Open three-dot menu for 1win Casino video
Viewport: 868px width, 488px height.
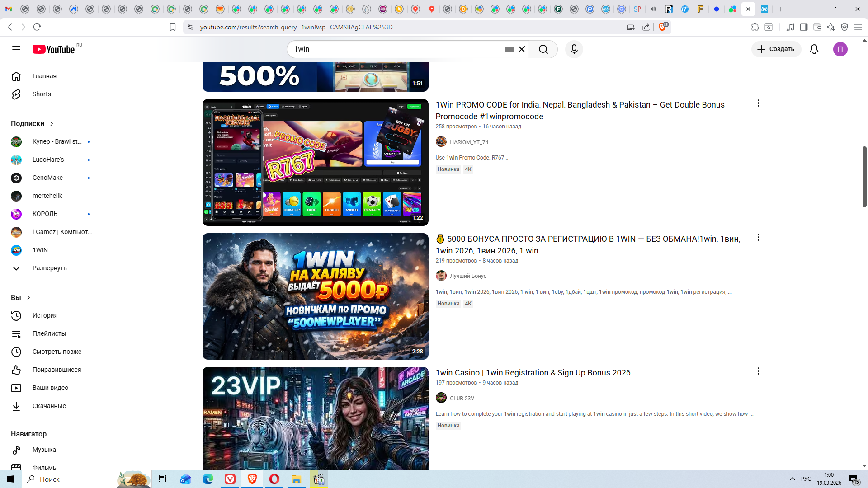click(x=758, y=371)
